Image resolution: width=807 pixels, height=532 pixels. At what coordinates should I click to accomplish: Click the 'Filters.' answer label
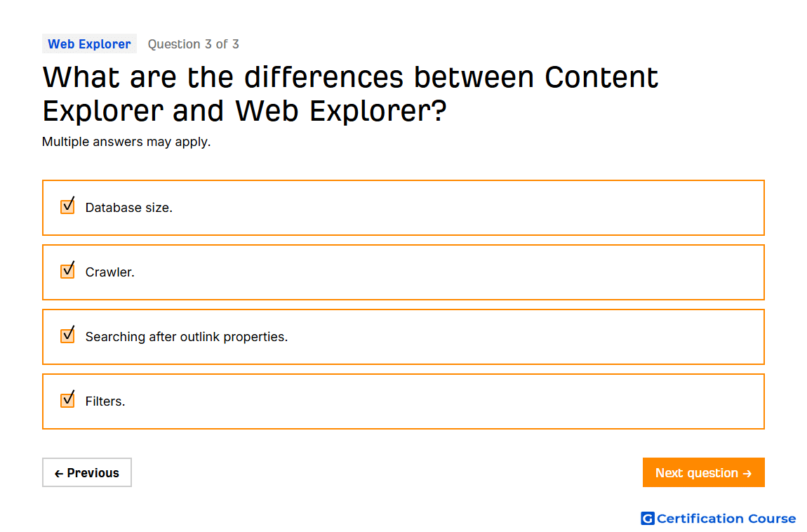(x=105, y=401)
